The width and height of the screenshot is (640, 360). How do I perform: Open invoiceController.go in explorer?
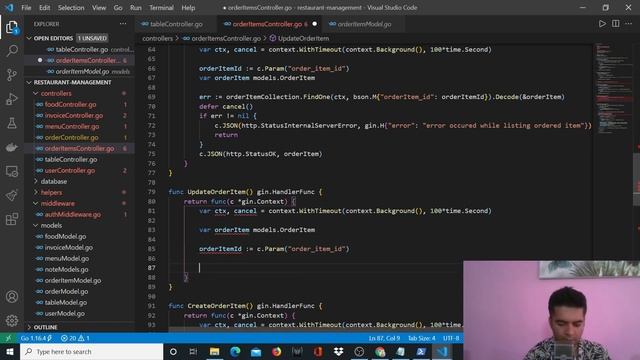click(x=74, y=116)
